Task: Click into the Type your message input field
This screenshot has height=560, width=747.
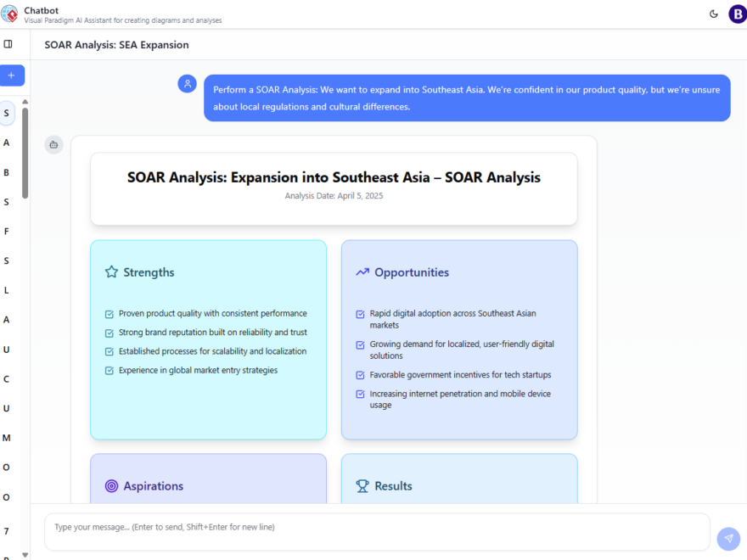Action: tap(255, 527)
